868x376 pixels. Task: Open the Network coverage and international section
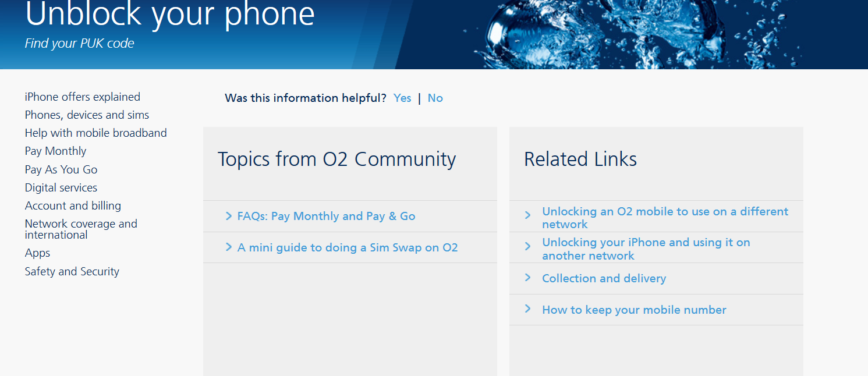point(81,229)
